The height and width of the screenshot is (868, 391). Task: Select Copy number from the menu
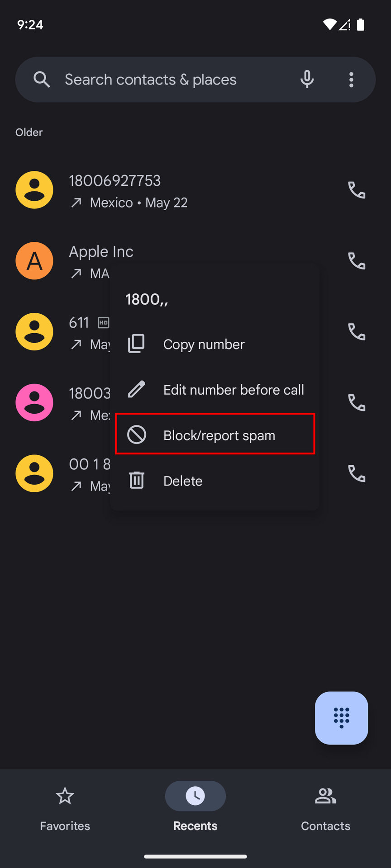pos(204,344)
